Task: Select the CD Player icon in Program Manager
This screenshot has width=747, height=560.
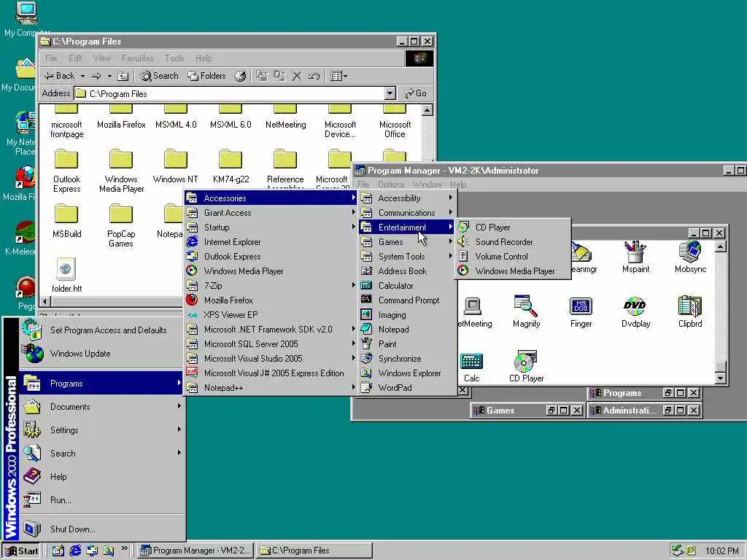Action: pos(527,367)
